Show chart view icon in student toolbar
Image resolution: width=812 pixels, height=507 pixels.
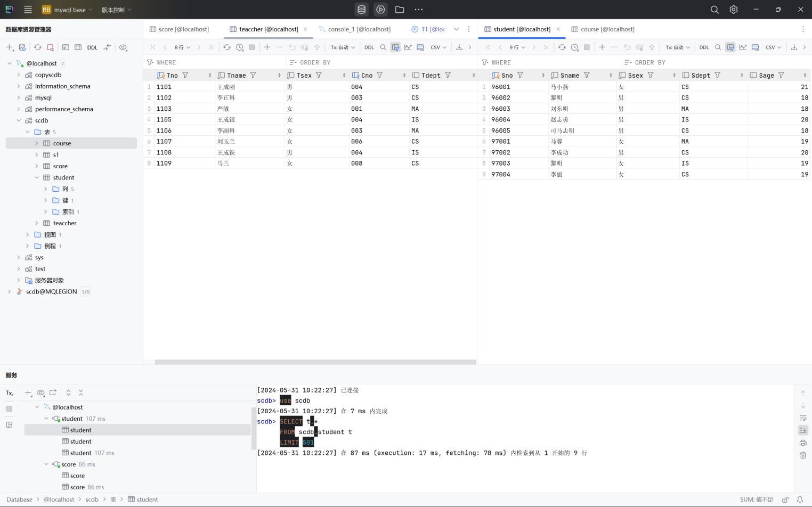[743, 47]
